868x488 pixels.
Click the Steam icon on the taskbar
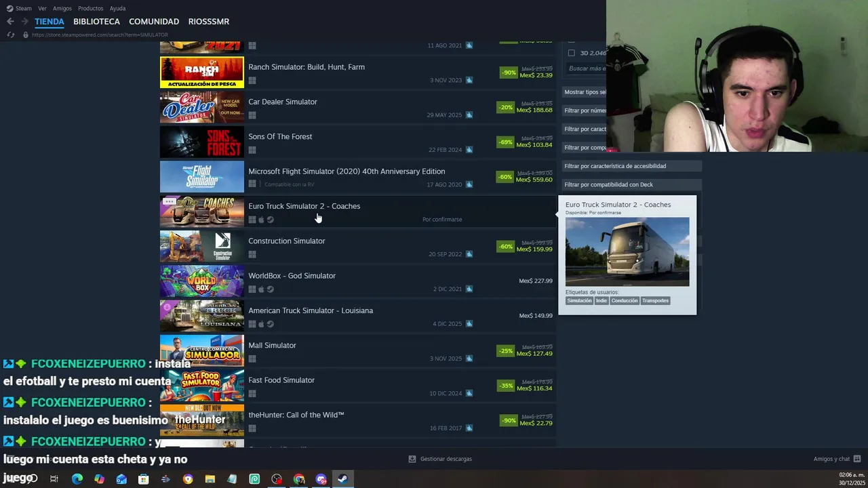[343, 479]
